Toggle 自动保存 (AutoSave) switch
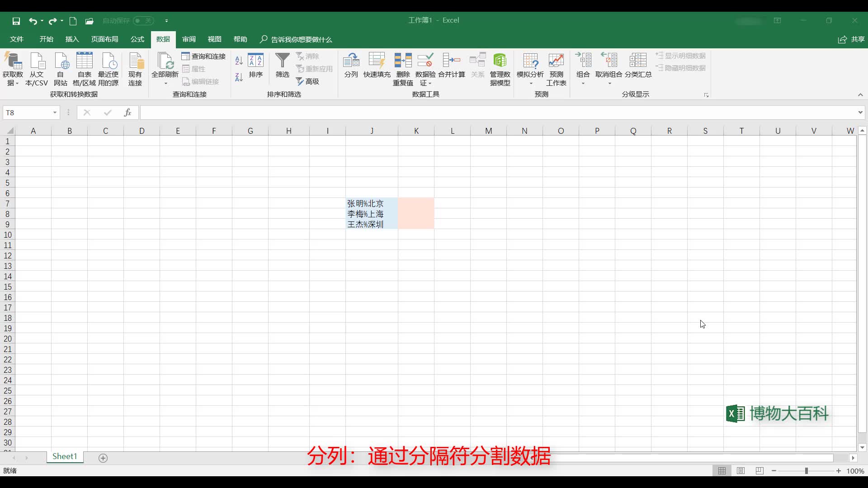This screenshot has height=488, width=868. pyautogui.click(x=144, y=21)
